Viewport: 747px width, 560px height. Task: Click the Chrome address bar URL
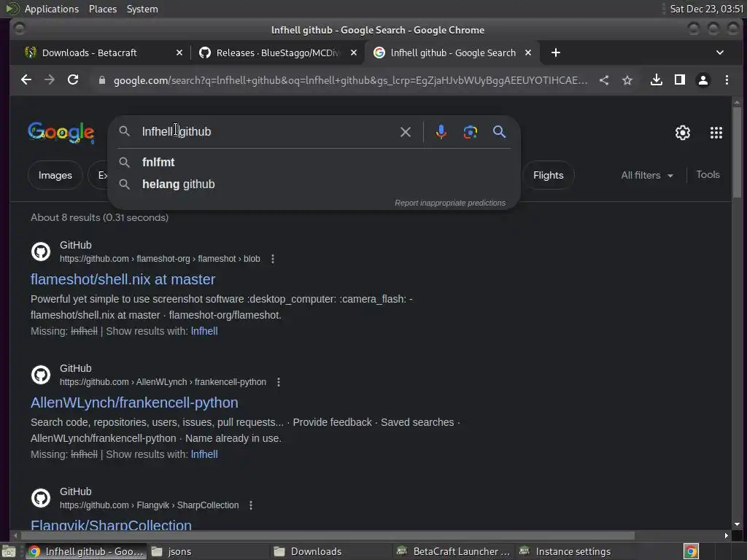pyautogui.click(x=350, y=80)
